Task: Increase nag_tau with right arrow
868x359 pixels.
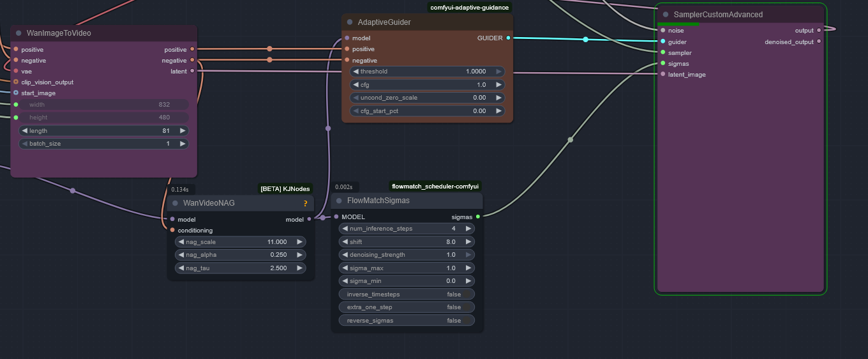Action: tap(299, 268)
